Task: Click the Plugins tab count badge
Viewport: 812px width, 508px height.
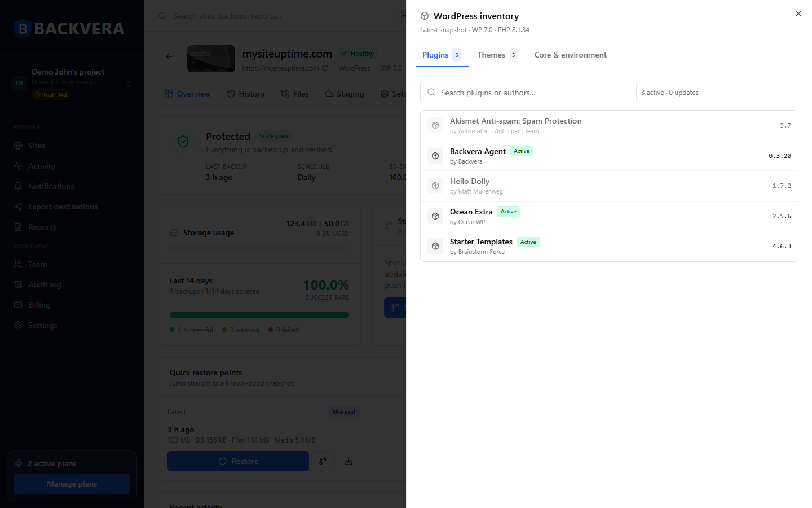Action: (457, 55)
